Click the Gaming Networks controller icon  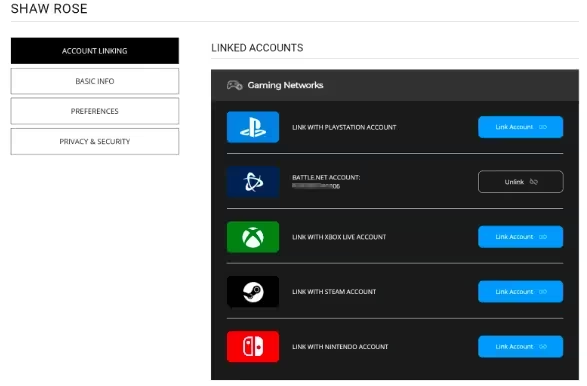[235, 85]
